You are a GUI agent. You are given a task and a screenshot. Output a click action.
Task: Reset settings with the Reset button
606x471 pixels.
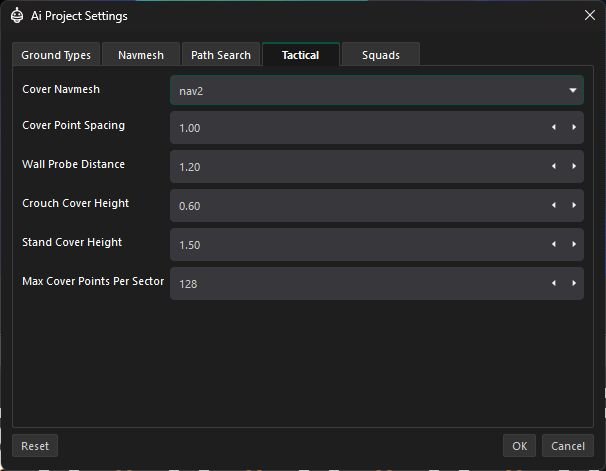(35, 446)
